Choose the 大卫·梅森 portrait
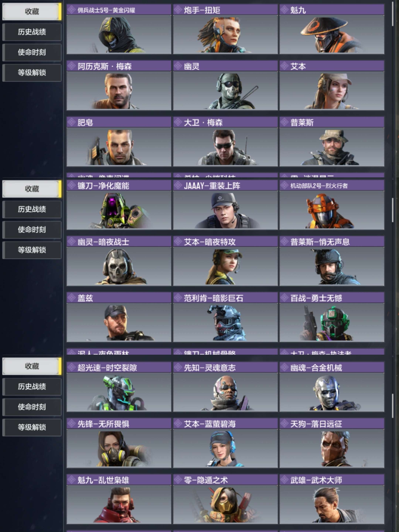This screenshot has height=532, width=399. [225, 147]
